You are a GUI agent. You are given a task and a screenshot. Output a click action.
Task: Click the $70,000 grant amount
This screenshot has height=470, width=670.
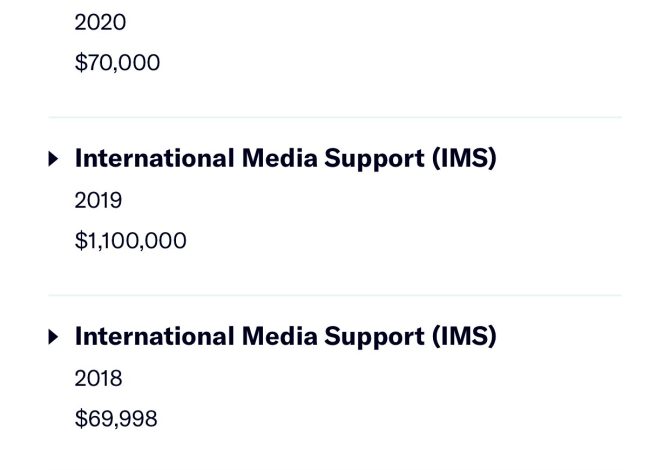pos(118,63)
